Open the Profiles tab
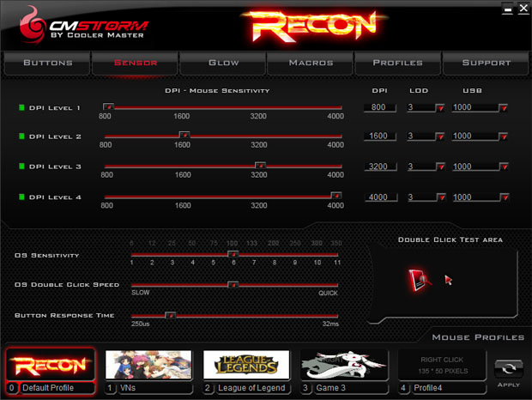The height and width of the screenshot is (400, 532). 397,64
